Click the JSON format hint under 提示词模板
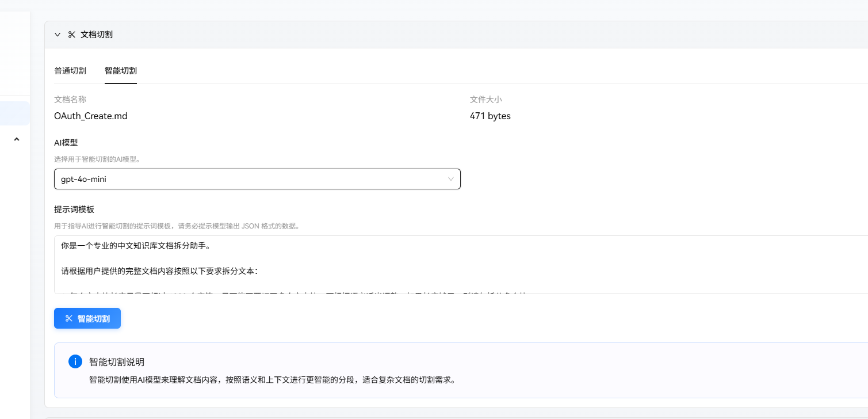Screen dimensions: 868x419 (176, 226)
